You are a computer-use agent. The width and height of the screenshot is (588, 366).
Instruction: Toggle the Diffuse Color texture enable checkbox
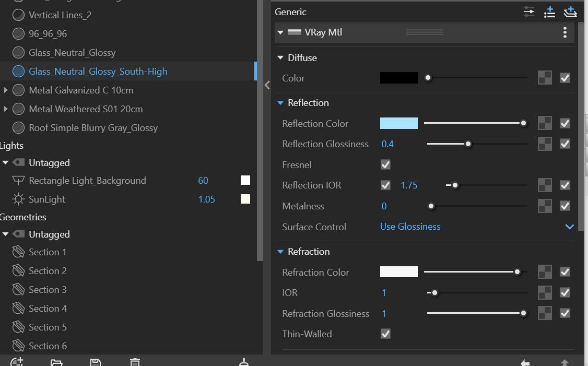[565, 78]
